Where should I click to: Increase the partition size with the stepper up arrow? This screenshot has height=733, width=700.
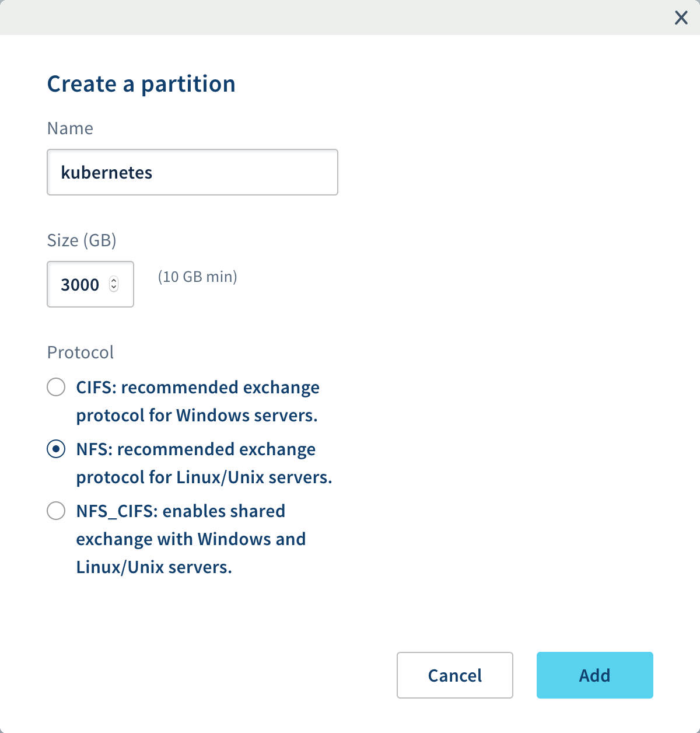click(114, 281)
